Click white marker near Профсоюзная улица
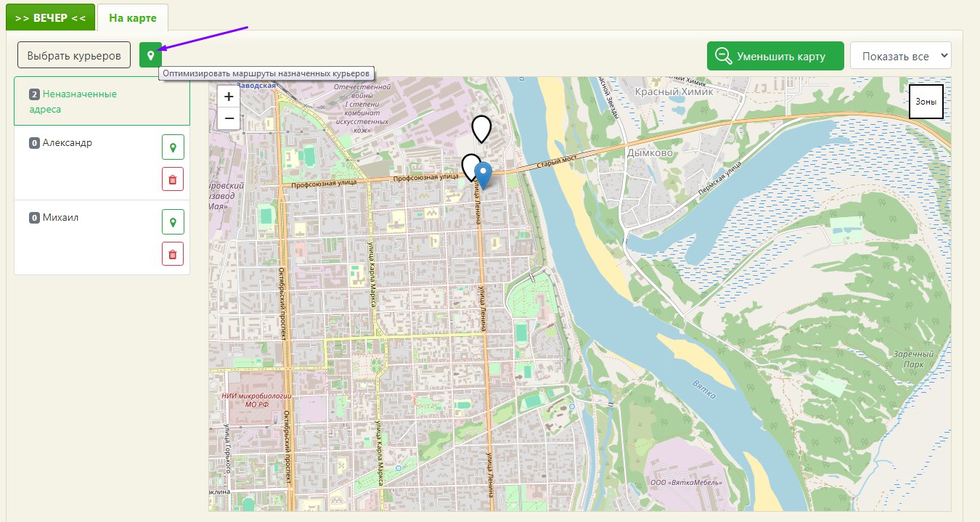The height and width of the screenshot is (522, 980). 470,167
